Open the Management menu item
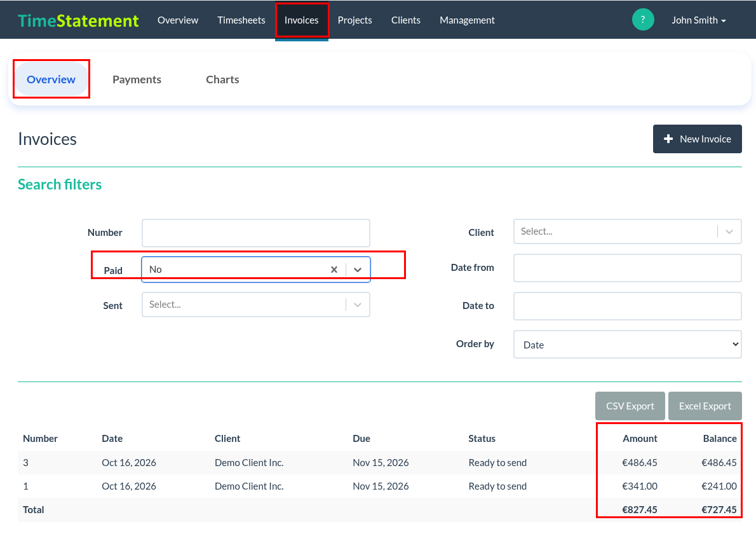The height and width of the screenshot is (543, 756). tap(467, 20)
